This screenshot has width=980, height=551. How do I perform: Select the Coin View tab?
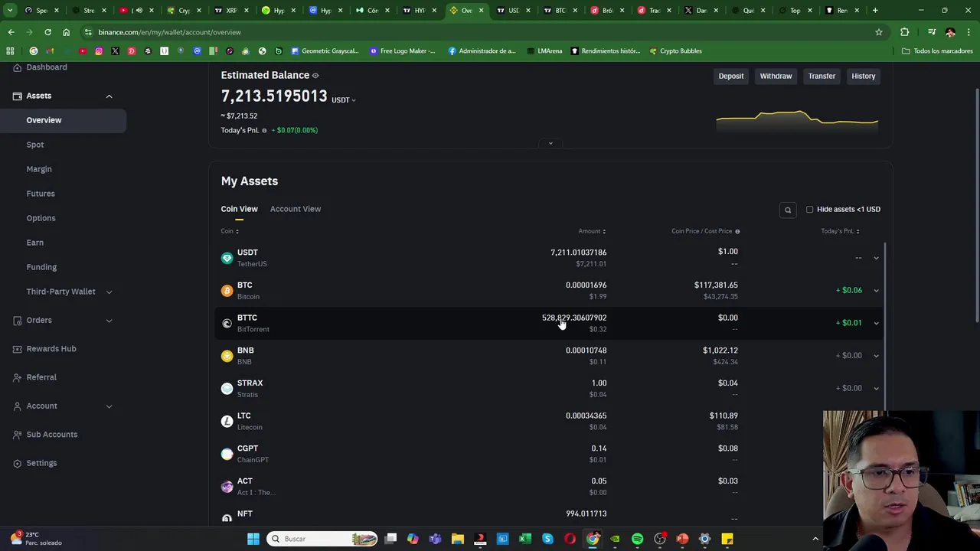[x=239, y=209]
